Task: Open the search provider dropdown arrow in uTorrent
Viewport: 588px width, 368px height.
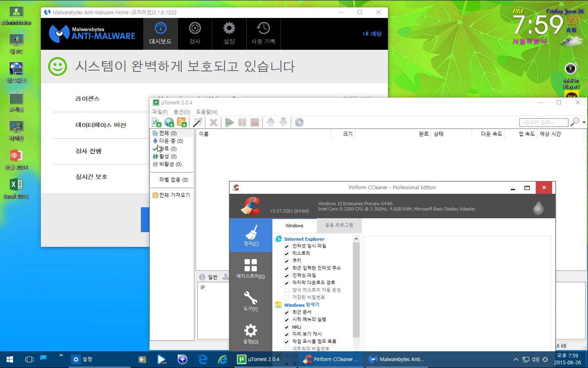Action: click(x=584, y=122)
